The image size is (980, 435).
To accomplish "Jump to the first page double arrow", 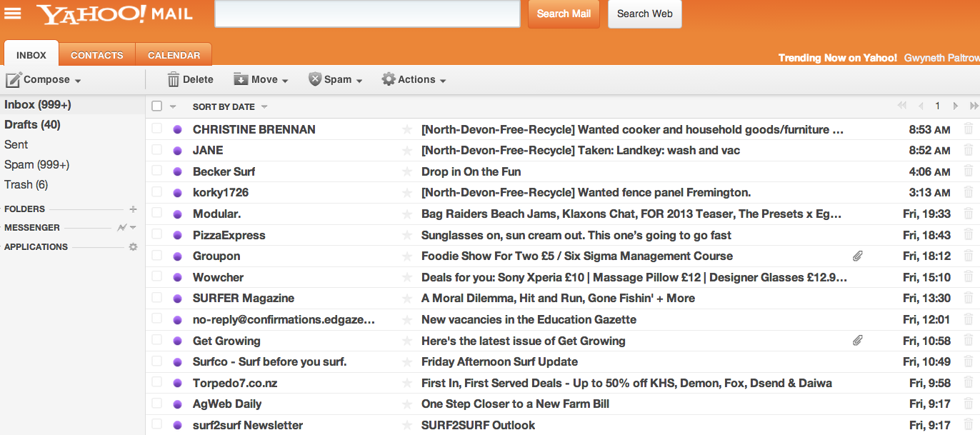I will tap(902, 106).
